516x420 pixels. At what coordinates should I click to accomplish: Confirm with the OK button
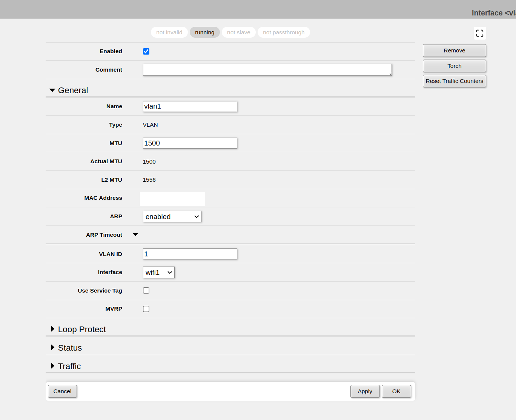click(x=396, y=391)
